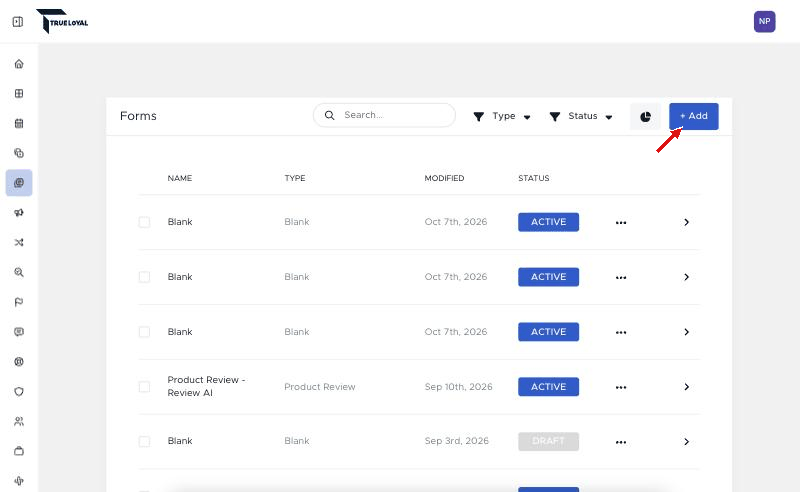Click the magnifier icon in the search box
The image size is (800, 492).
[x=330, y=115]
